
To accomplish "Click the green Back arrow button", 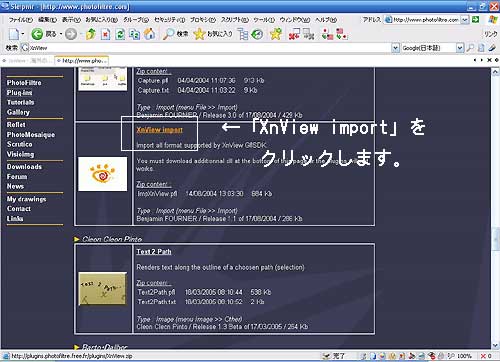I will tap(37, 34).
